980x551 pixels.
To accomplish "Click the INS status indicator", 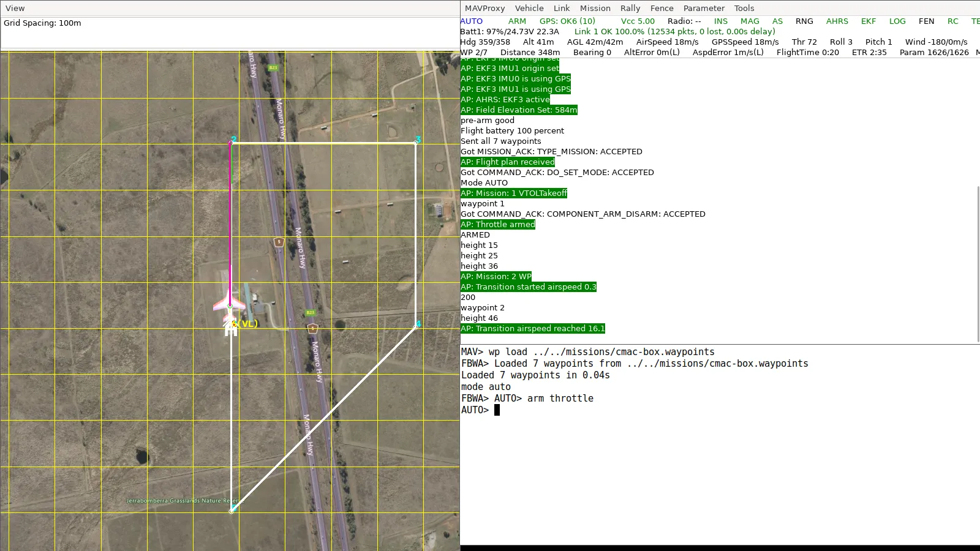I will click(721, 21).
